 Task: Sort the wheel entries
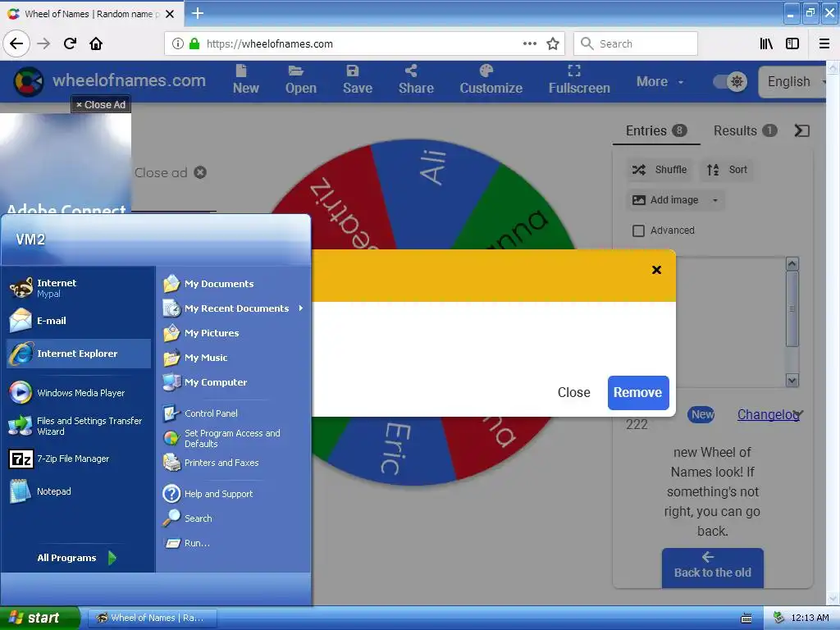tap(727, 170)
